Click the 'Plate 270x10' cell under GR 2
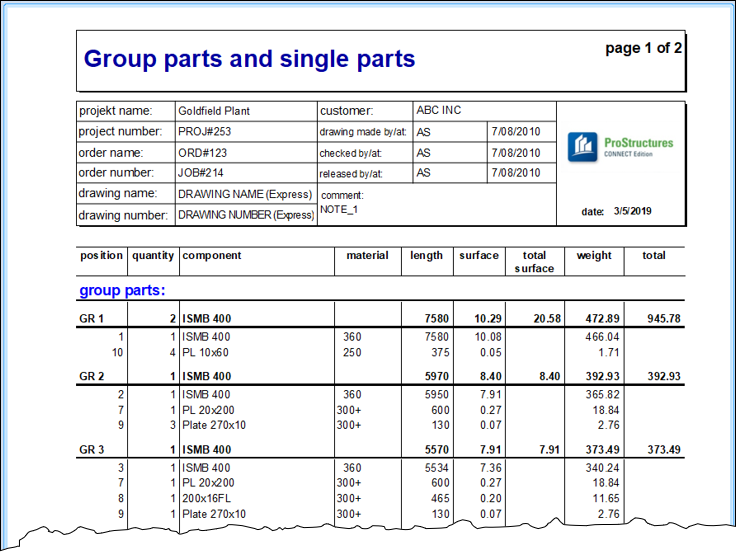 (214, 425)
